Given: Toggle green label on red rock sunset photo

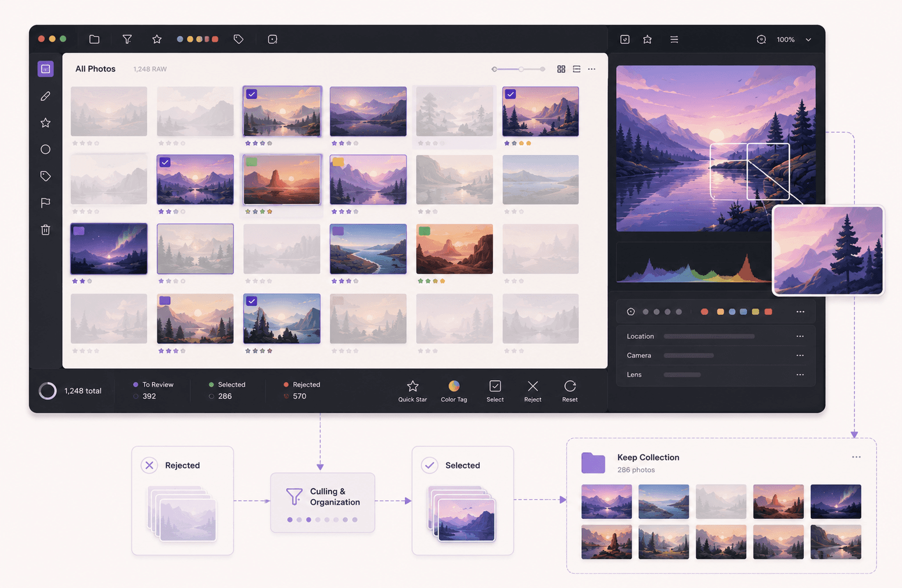Looking at the screenshot, I should [251, 162].
